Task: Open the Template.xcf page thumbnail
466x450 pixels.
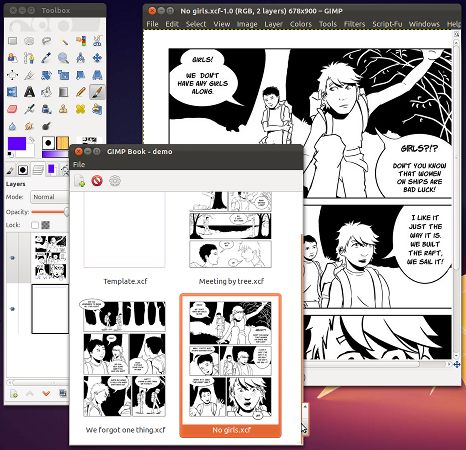Action: (124, 229)
